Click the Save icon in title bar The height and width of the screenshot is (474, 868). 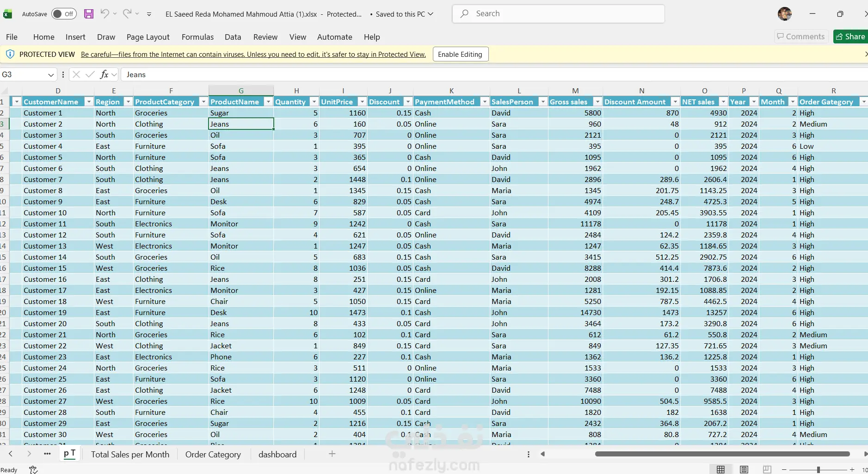[89, 14]
